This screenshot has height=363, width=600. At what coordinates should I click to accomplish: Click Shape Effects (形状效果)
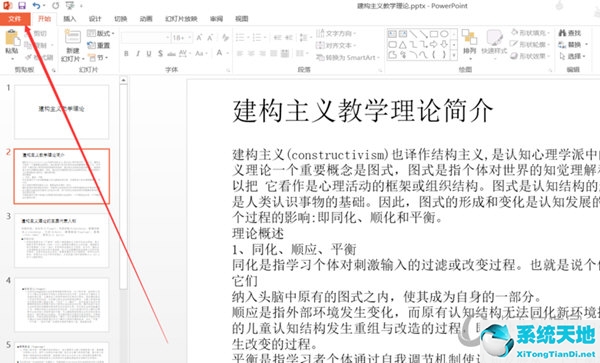pos(530,56)
